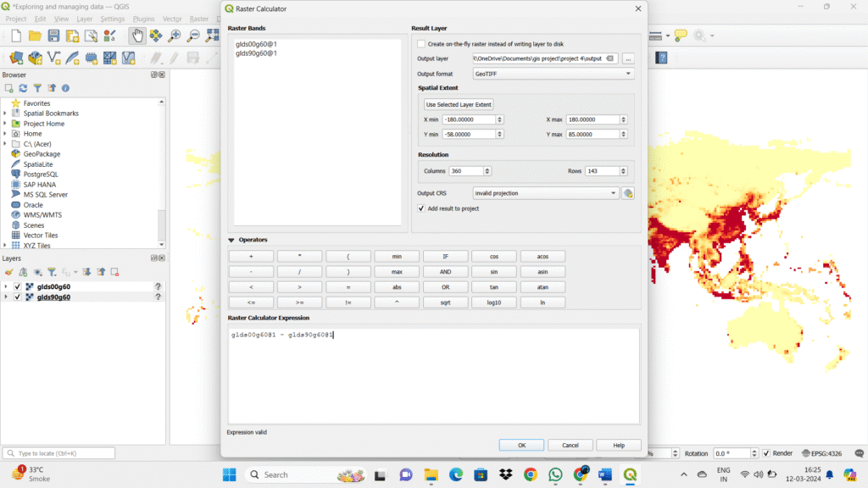Open the Help question mark icon in the main toolbar
The width and height of the screenshot is (868, 488).
[x=661, y=58]
